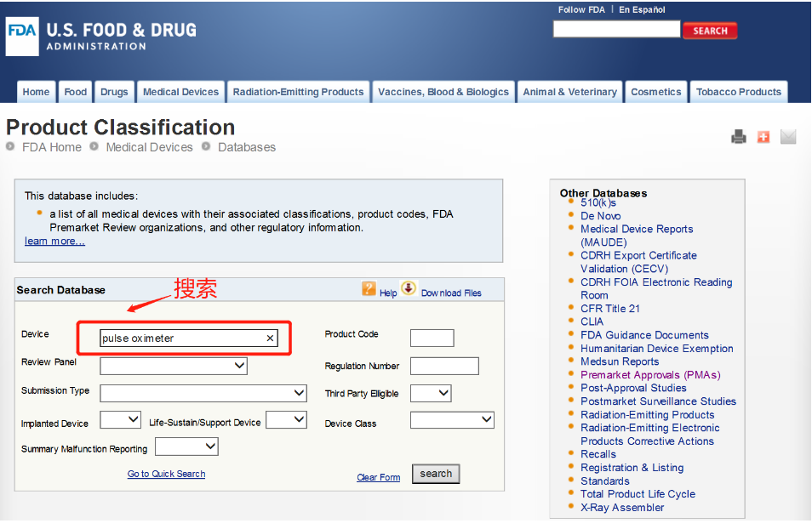This screenshot has width=812, height=529.
Task: Expand the Submission Type dropdown
Action: (x=203, y=393)
